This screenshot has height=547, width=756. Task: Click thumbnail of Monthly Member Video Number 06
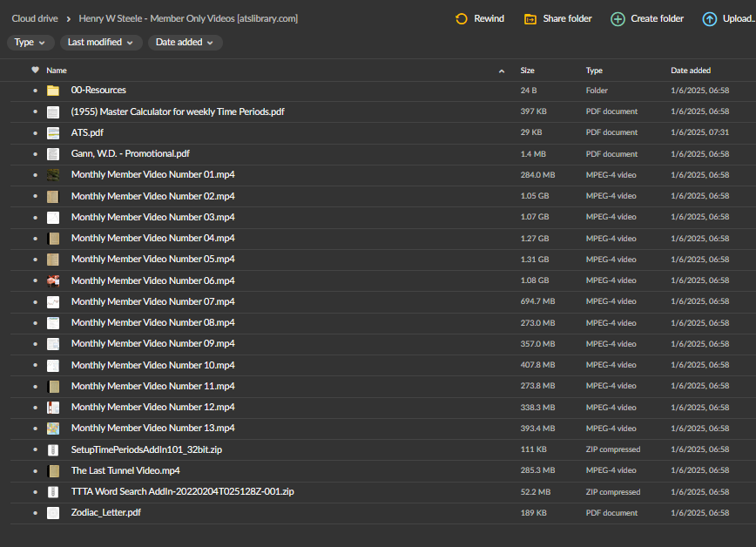pyautogui.click(x=53, y=280)
